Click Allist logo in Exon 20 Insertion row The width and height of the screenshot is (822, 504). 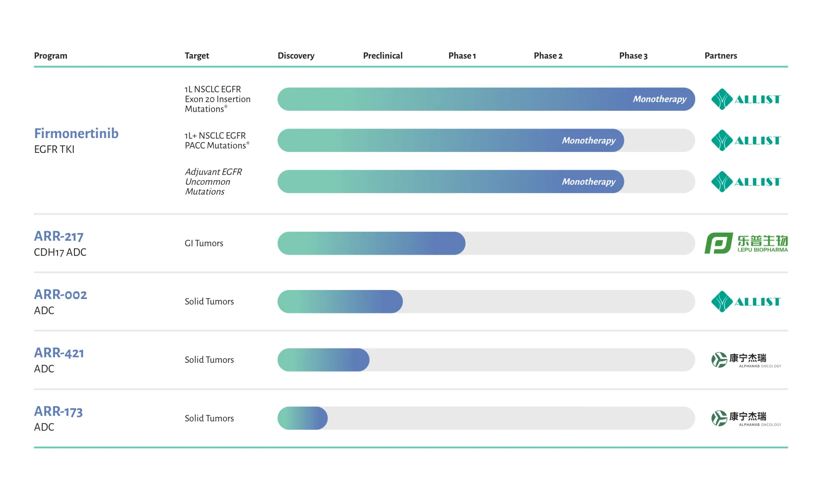click(x=746, y=99)
